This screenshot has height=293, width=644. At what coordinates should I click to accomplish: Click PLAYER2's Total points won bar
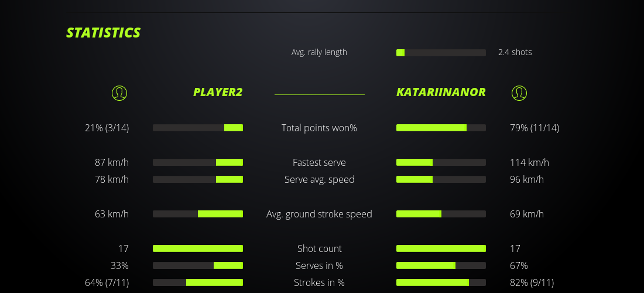pyautogui.click(x=198, y=128)
